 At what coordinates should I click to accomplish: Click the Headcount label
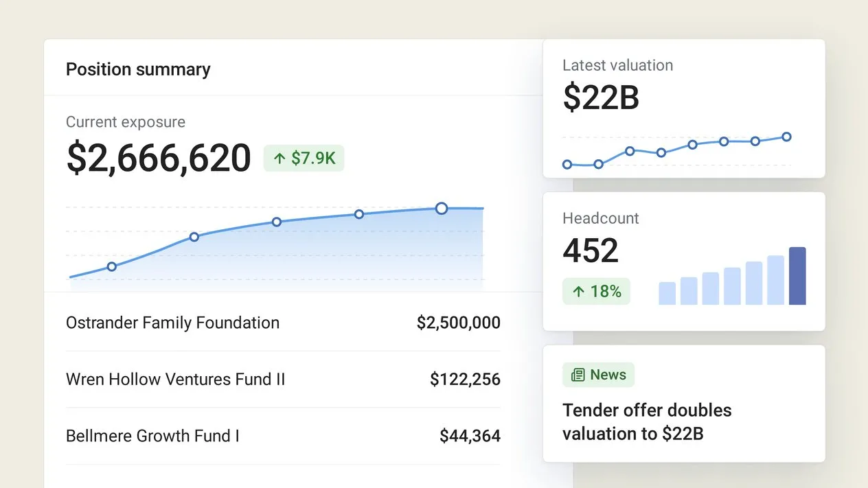click(x=601, y=218)
